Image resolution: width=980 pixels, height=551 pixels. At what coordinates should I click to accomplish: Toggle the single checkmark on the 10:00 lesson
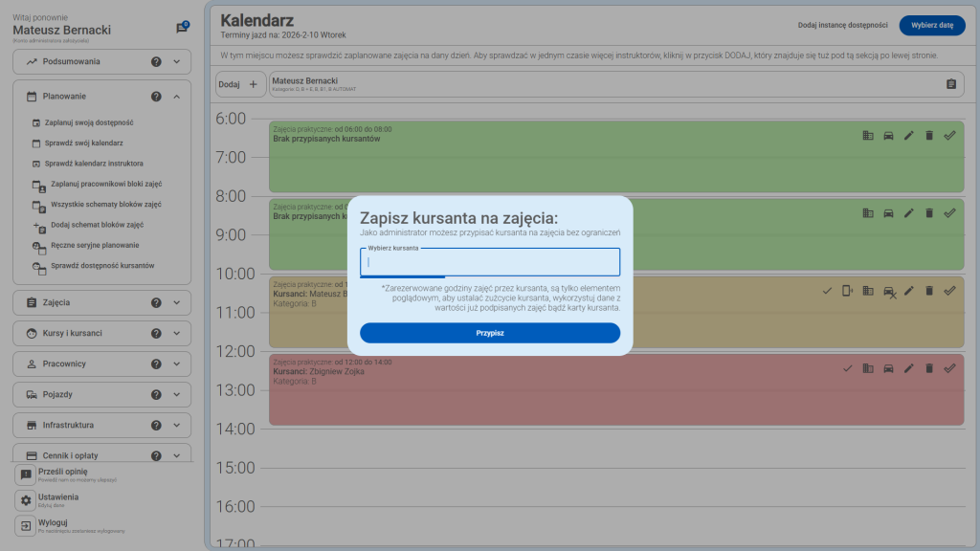click(x=826, y=291)
